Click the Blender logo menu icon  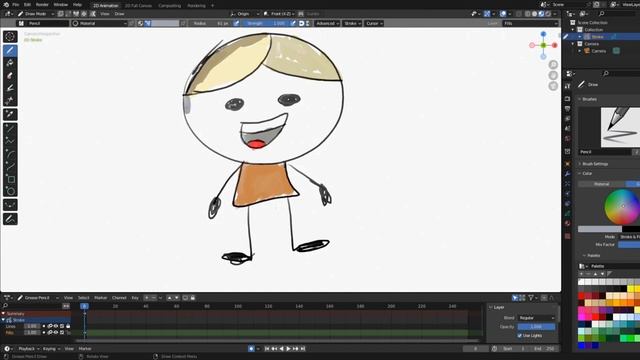click(x=5, y=4)
